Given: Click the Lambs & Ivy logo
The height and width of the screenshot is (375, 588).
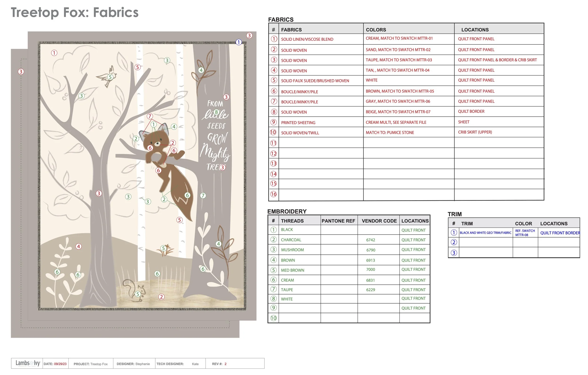Looking at the screenshot, I should tap(28, 363).
